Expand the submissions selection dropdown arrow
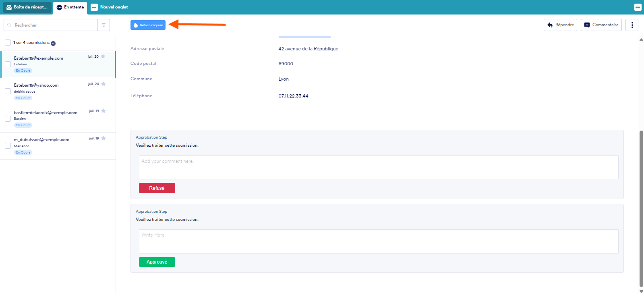Viewport: 644px width, 293px height. tap(53, 43)
